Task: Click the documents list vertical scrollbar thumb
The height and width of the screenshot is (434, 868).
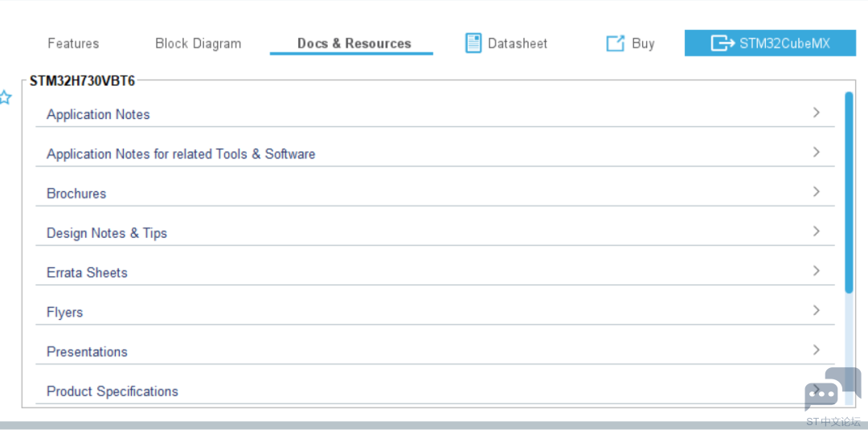Action: coord(850,192)
